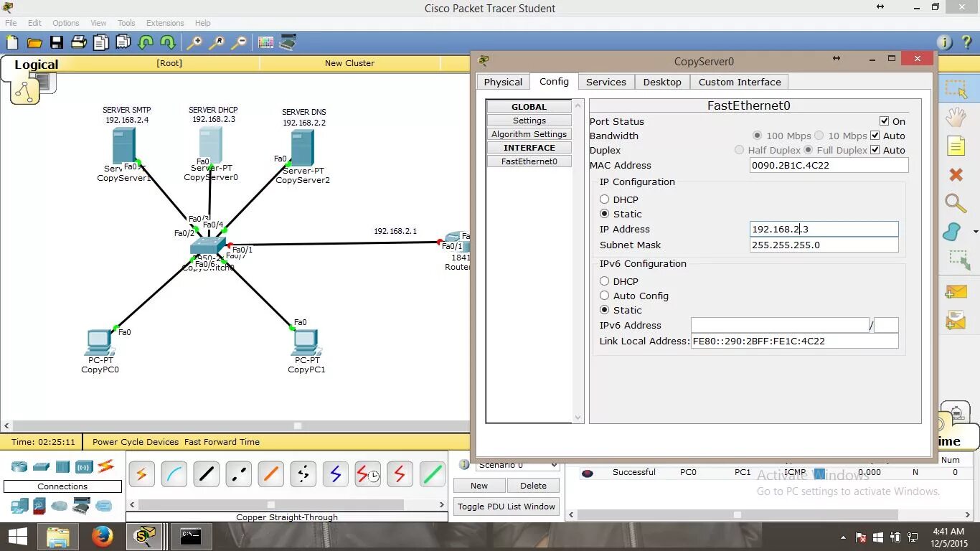
Task: Pick the automatic connection type lightning icon
Action: pos(141,474)
